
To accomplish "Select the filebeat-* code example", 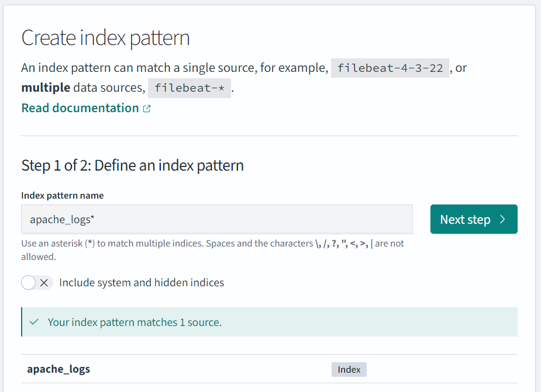I will (x=189, y=88).
